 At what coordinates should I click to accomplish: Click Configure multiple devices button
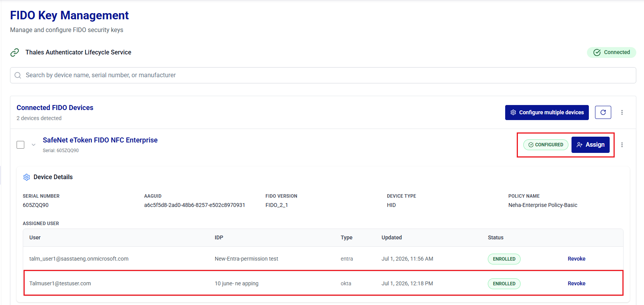pos(547,112)
